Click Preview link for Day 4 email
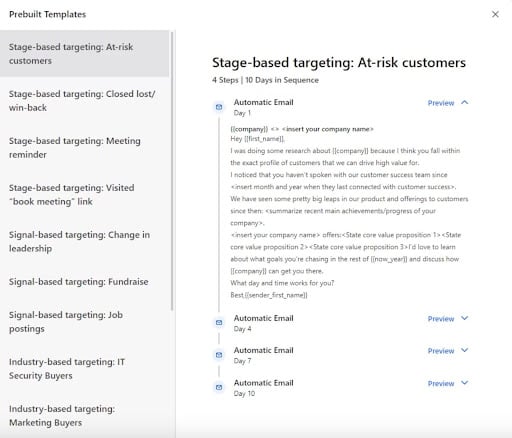The height and width of the screenshot is (438, 512). pos(441,319)
